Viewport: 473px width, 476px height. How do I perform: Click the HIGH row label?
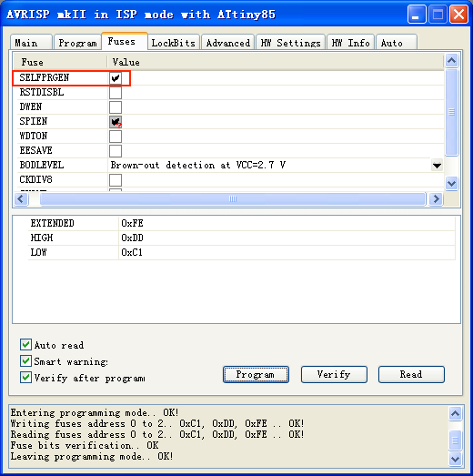click(x=42, y=238)
